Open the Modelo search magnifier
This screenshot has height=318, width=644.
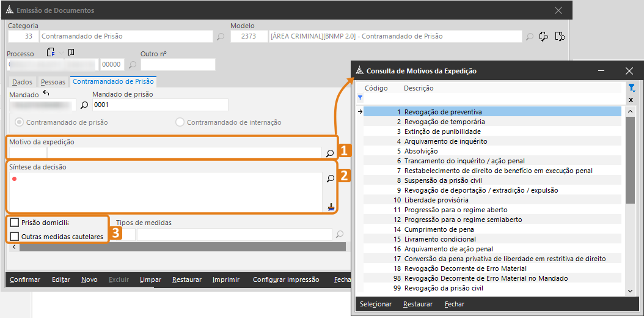[x=530, y=37]
